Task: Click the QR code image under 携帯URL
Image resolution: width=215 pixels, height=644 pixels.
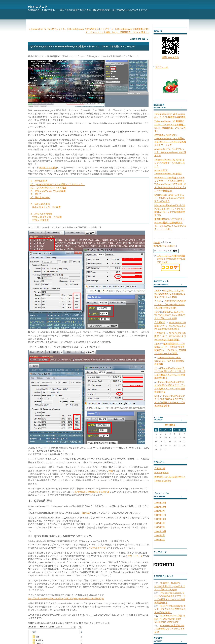Action: tap(170, 45)
